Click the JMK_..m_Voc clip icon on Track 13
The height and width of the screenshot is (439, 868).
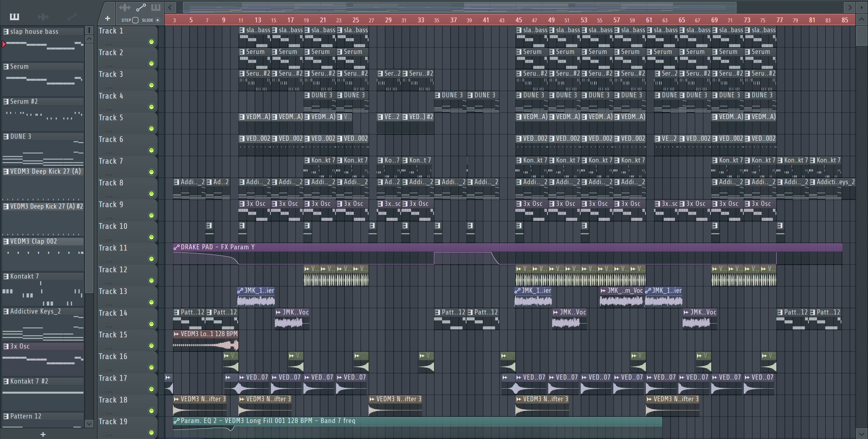pyautogui.click(x=603, y=290)
